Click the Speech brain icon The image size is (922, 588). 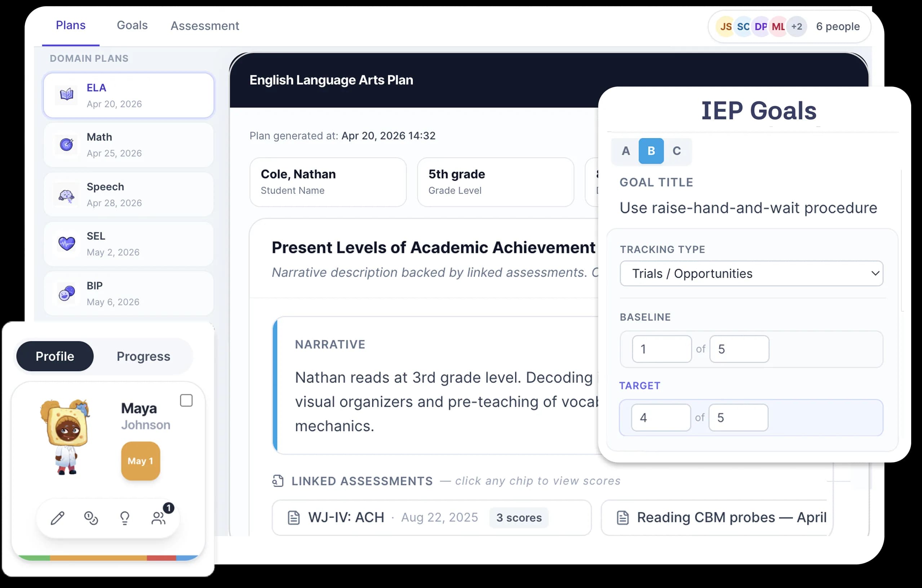tap(66, 196)
